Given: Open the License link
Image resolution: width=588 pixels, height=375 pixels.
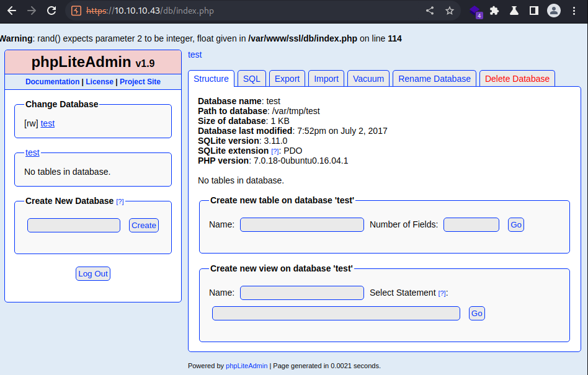Looking at the screenshot, I should (99, 82).
